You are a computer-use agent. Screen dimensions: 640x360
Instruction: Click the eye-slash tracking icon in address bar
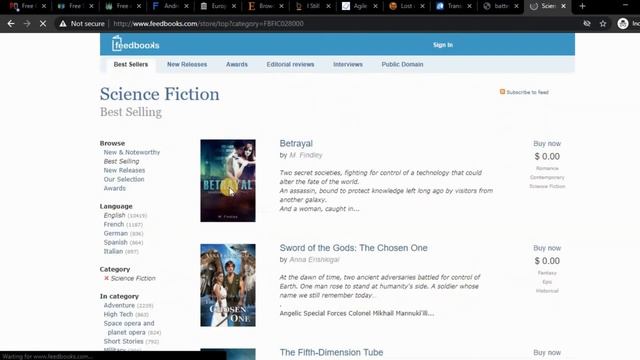[587, 24]
